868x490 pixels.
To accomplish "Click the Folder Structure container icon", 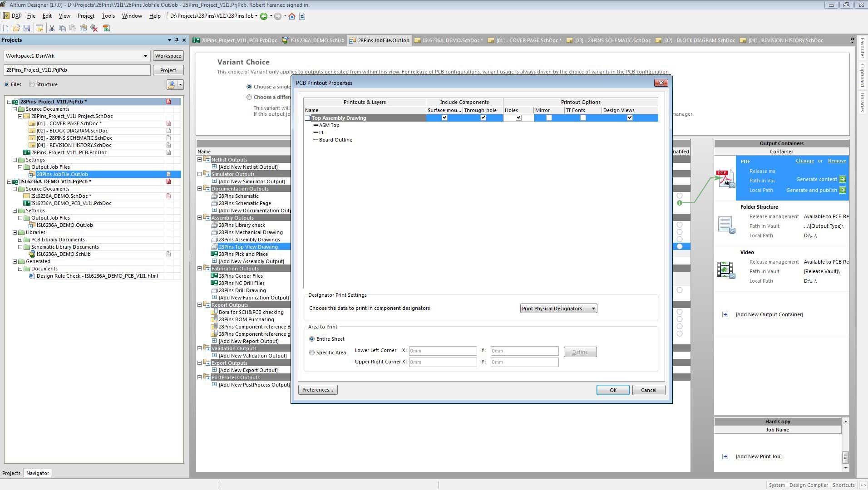I will click(725, 225).
